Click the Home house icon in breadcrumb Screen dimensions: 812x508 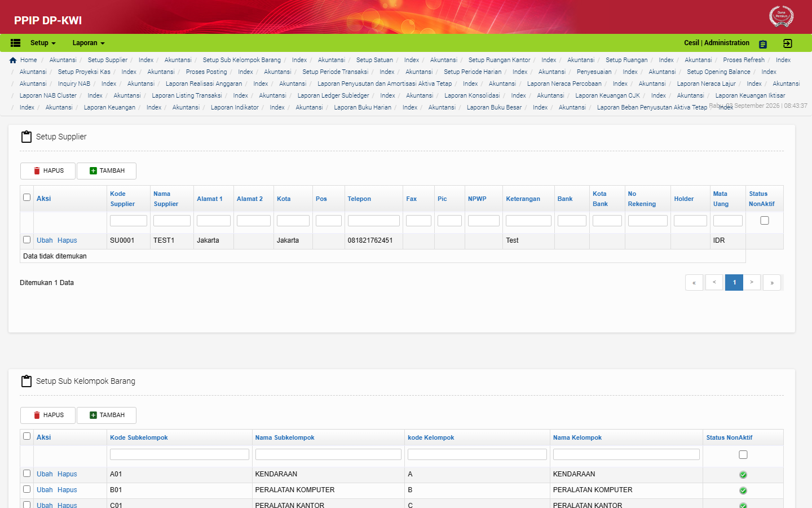coord(13,60)
